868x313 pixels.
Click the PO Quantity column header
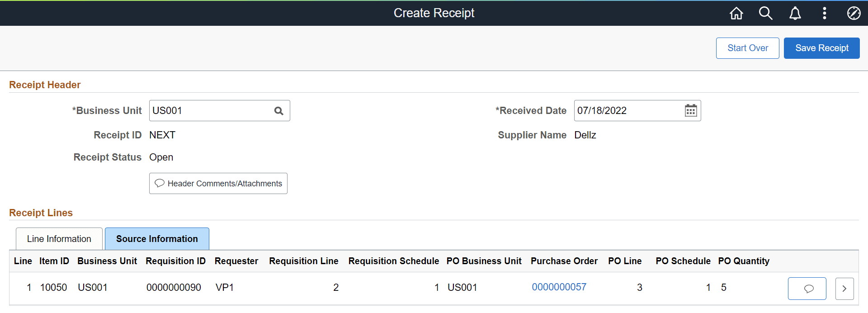click(x=744, y=261)
